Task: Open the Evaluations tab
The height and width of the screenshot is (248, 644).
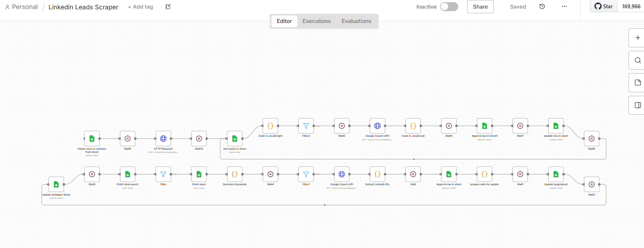Action: [x=356, y=21]
